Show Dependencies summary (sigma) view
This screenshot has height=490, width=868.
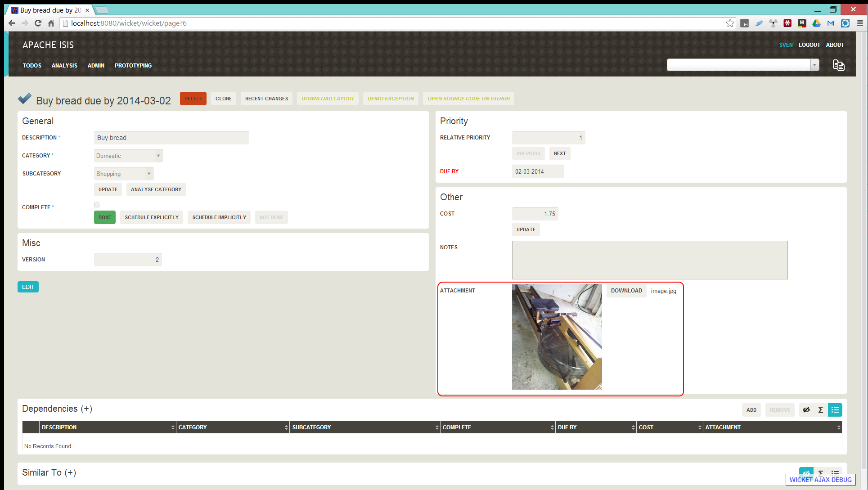pyautogui.click(x=820, y=410)
